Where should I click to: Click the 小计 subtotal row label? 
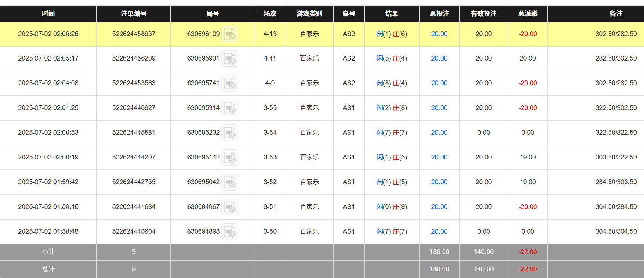(48, 252)
